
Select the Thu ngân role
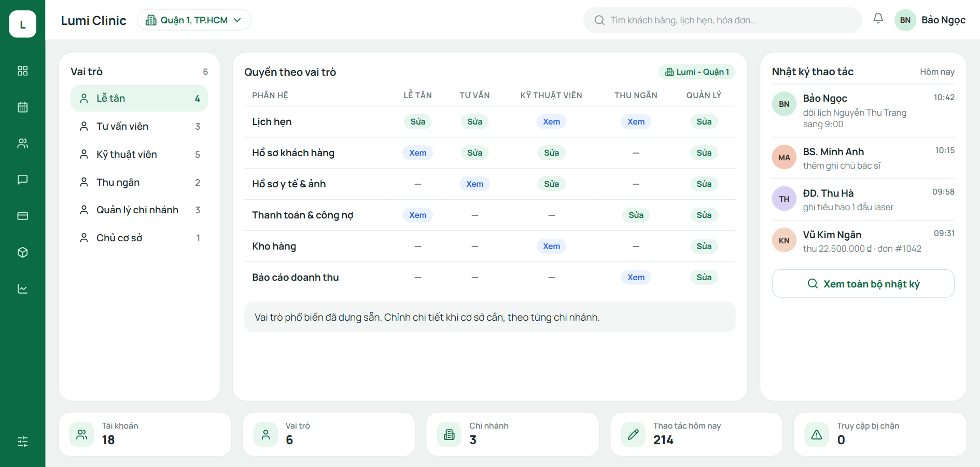(139, 182)
